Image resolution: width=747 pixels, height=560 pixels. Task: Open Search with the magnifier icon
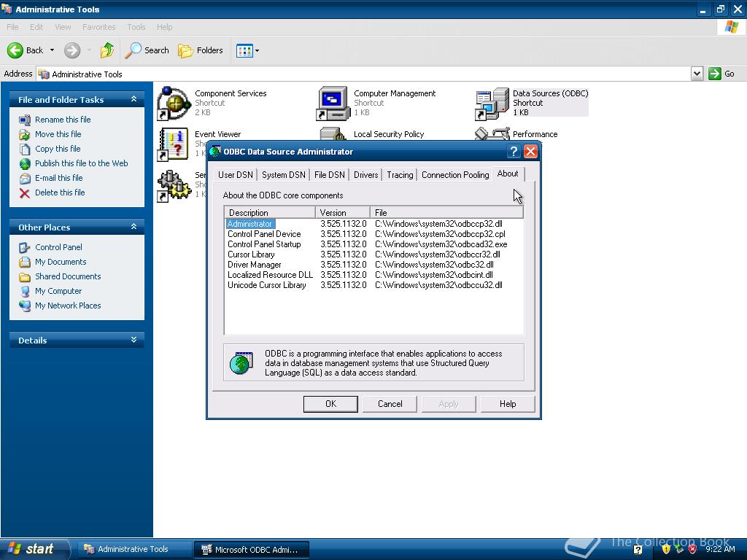133,50
